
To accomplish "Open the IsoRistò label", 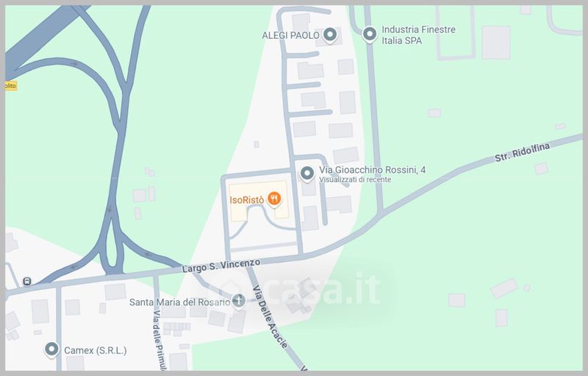I will tap(247, 200).
